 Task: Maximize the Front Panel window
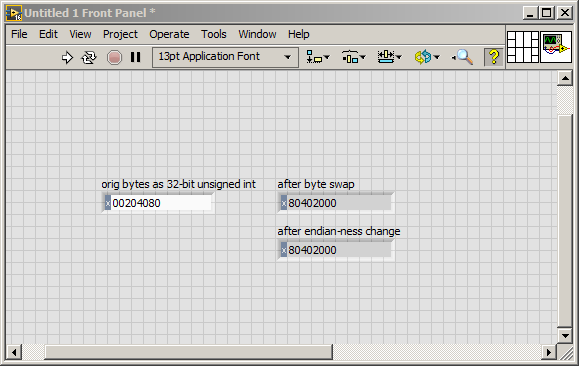(x=547, y=13)
